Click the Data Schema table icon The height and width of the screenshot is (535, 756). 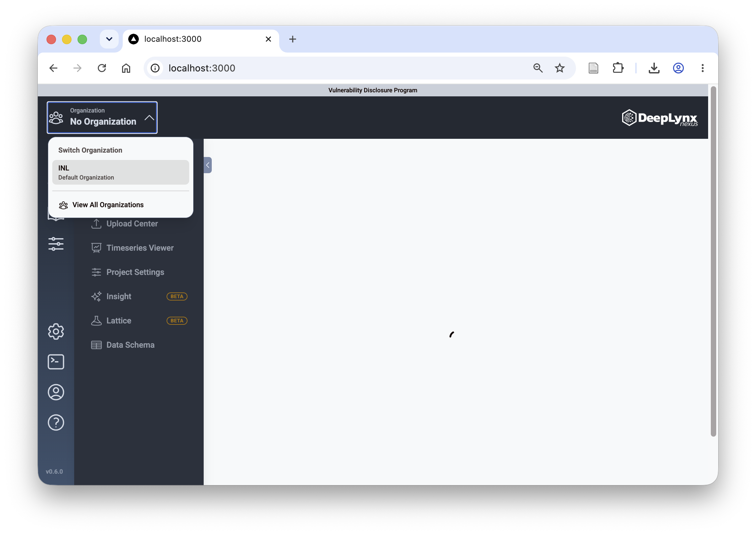[96, 345]
